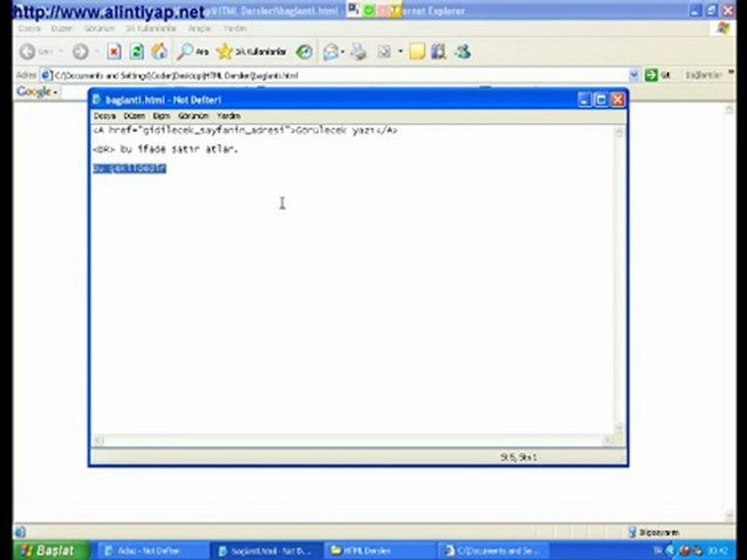Screen dimensions: 747x560
Task: Click the Notepad title bar document icon
Action: [96, 100]
